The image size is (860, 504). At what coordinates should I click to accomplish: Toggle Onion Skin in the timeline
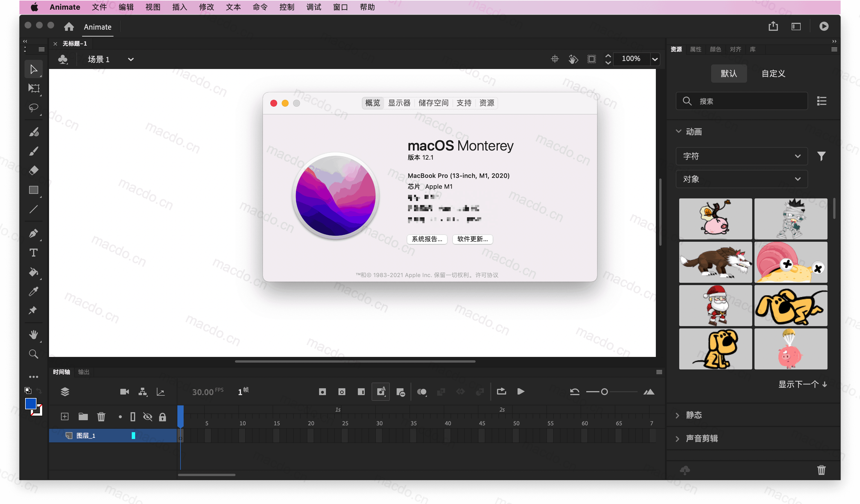[422, 392]
